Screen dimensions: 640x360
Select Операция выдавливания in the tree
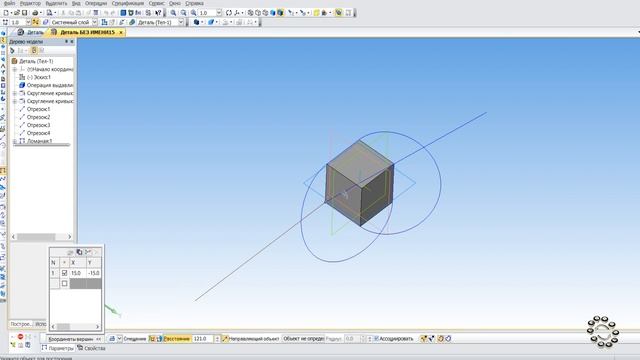(50, 85)
